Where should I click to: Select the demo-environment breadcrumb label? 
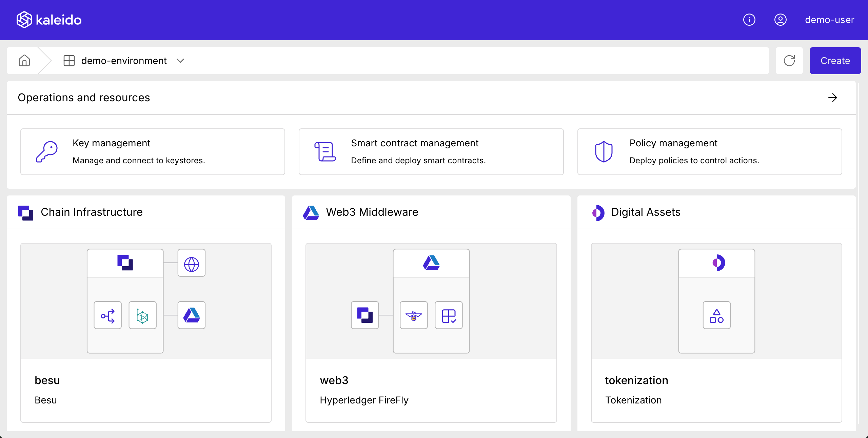pos(124,61)
